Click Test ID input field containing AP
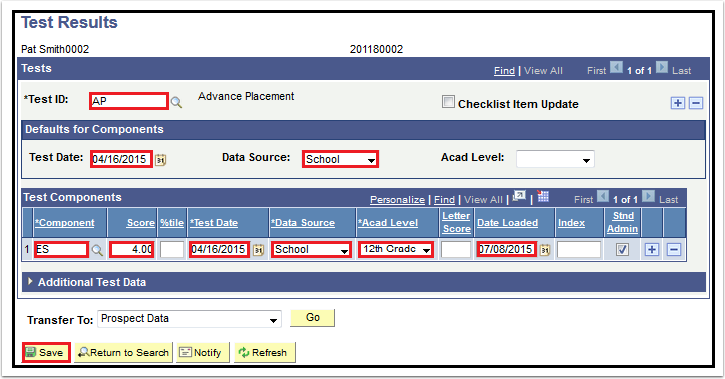This screenshot has height=379, width=725. coord(129,101)
